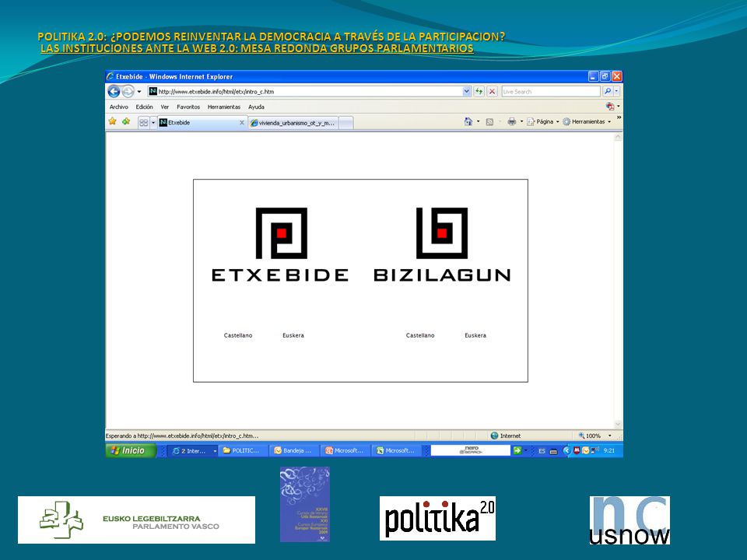The width and height of the screenshot is (747, 560).
Task: Click the Home page icon
Action: [x=468, y=121]
